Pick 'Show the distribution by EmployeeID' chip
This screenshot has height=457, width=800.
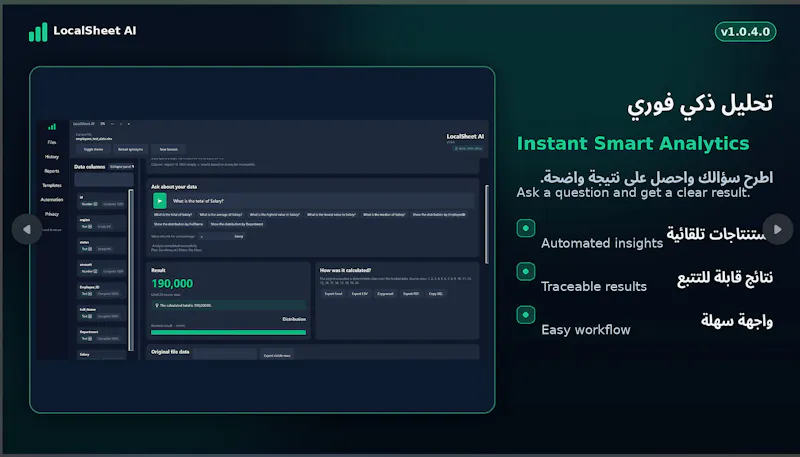(439, 215)
